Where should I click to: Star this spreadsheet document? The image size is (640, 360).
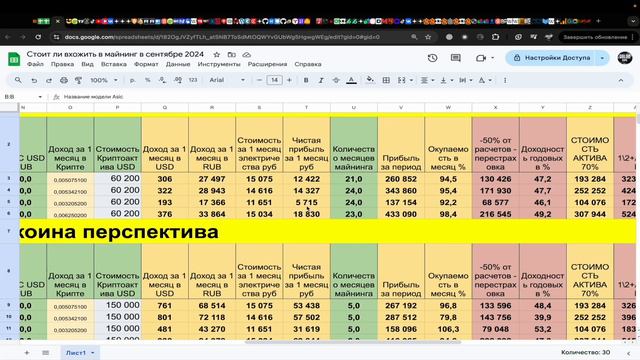pos(217,54)
